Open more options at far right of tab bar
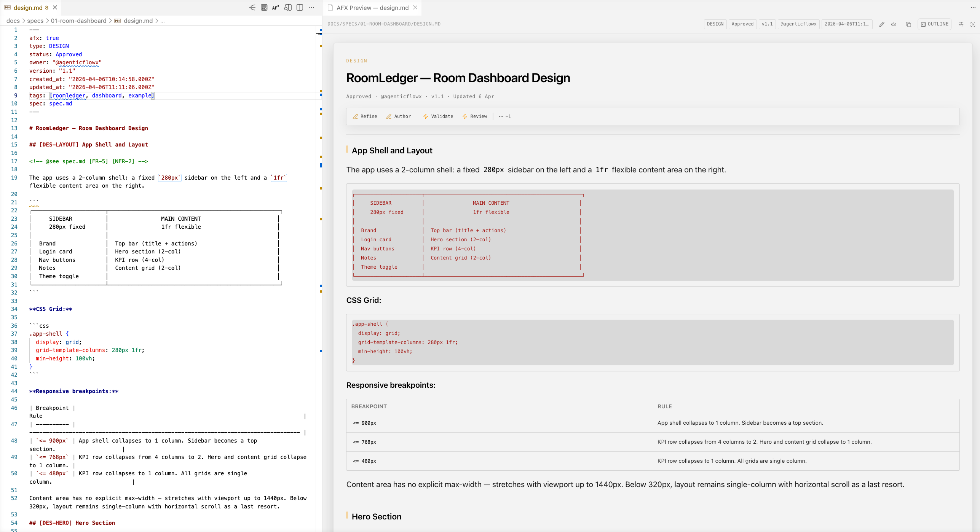The image size is (980, 532). [973, 8]
